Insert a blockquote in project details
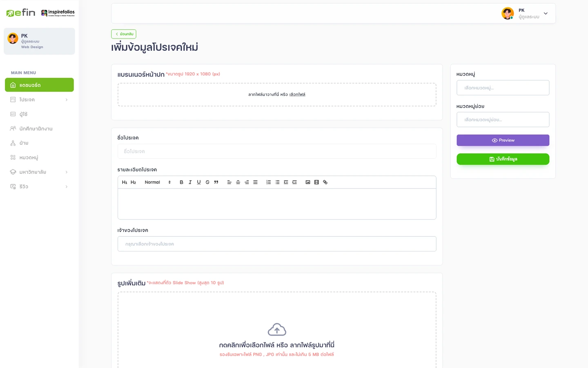588x368 pixels. click(216, 182)
